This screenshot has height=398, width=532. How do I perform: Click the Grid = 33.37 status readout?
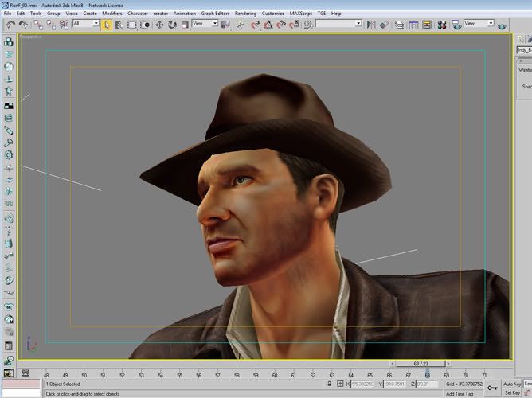(464, 384)
